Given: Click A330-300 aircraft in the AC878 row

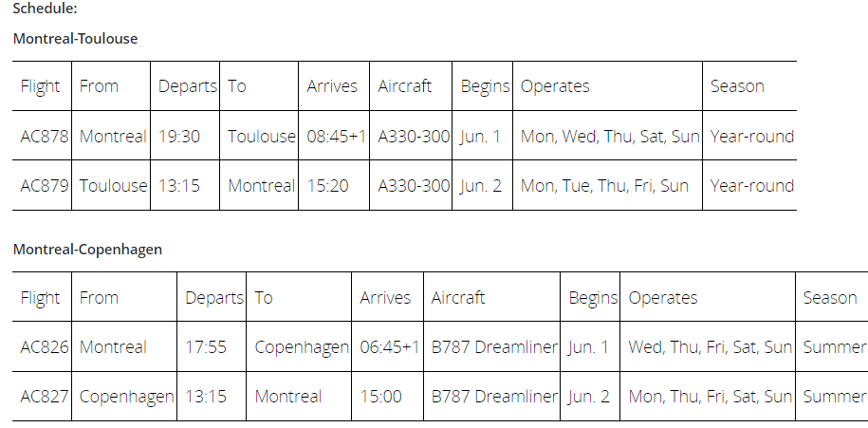Looking at the screenshot, I should pos(414,137).
